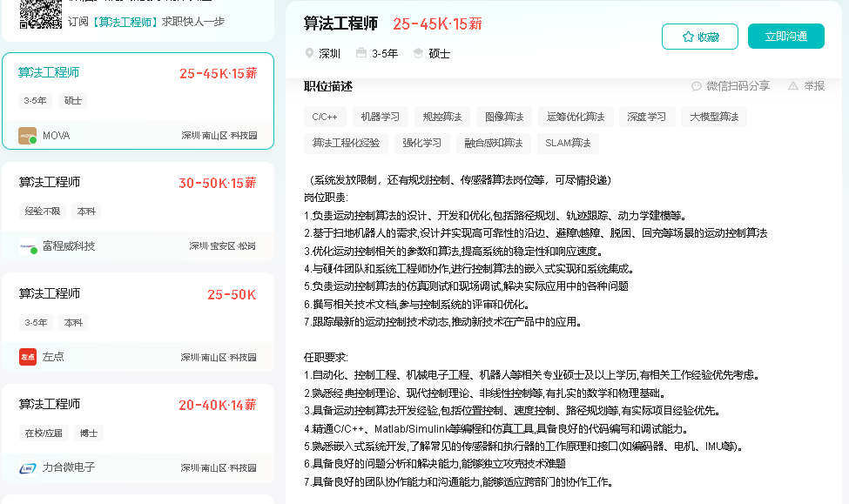Click the 左点 company name

click(53, 357)
